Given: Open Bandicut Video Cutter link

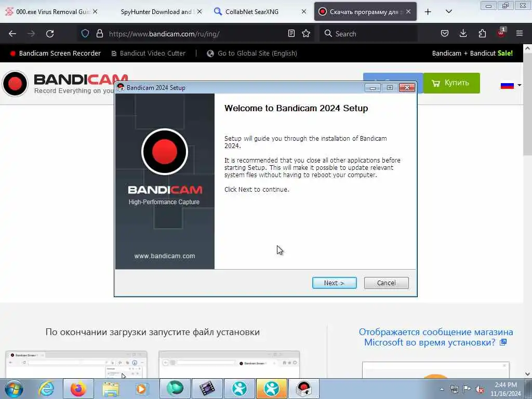Looking at the screenshot, I should (149, 54).
